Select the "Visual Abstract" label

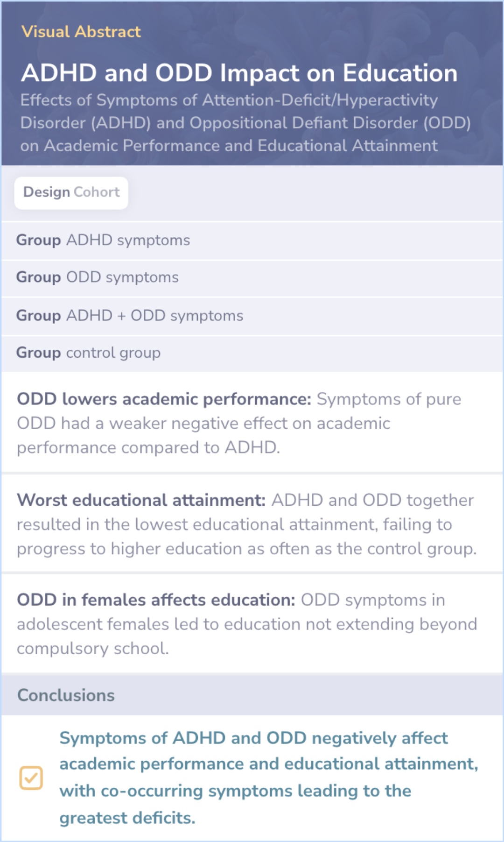(x=81, y=32)
